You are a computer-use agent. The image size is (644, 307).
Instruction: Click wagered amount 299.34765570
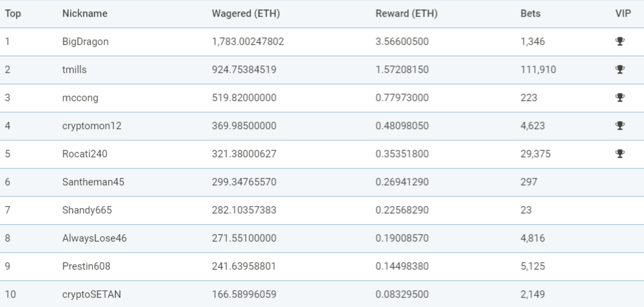pyautogui.click(x=244, y=182)
